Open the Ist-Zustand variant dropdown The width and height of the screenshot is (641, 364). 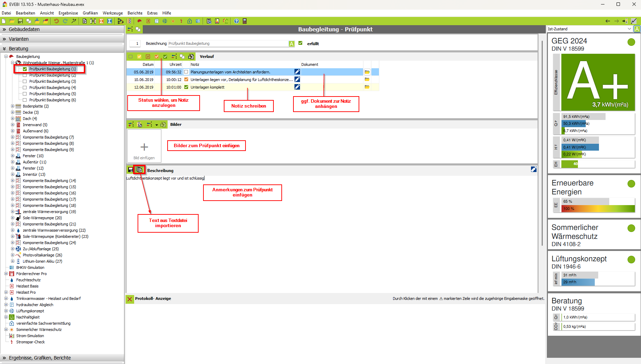coord(629,29)
